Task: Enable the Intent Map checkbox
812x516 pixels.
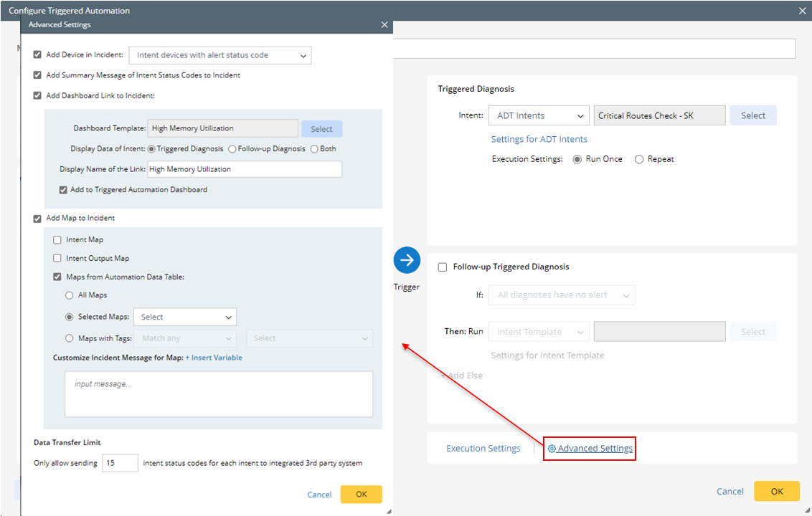Action: pyautogui.click(x=57, y=239)
